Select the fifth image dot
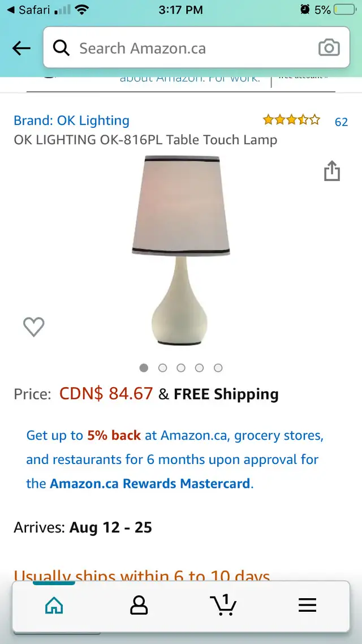Viewport: 362px width, 644px height. tap(218, 368)
